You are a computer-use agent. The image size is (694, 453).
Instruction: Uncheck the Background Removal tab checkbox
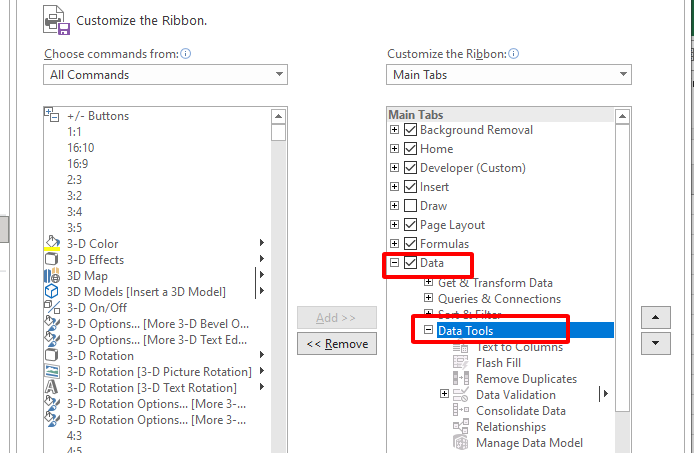(x=410, y=130)
